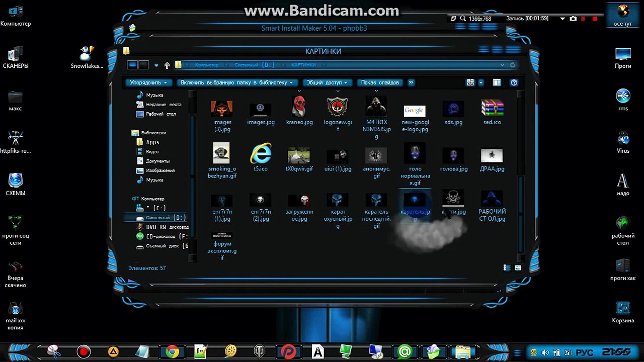Refresh the КАРТИНКИ folder
The height and width of the screenshot is (362, 644).
[x=513, y=65]
